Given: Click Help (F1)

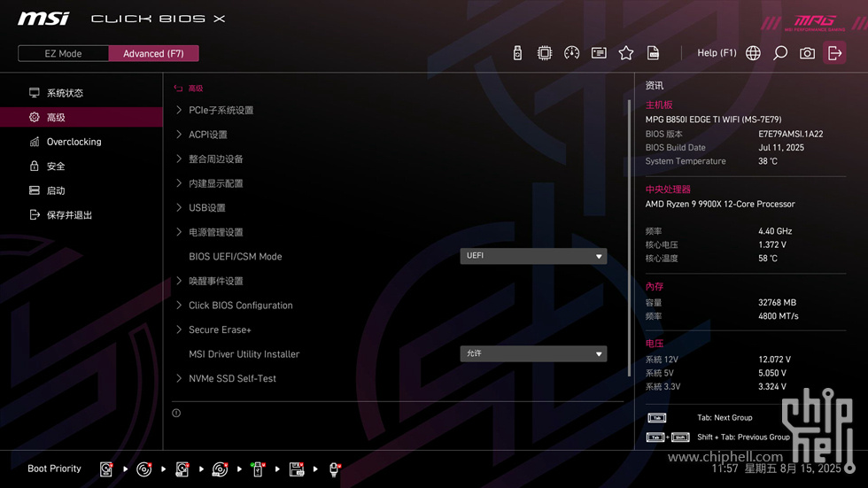Looking at the screenshot, I should click(x=717, y=53).
